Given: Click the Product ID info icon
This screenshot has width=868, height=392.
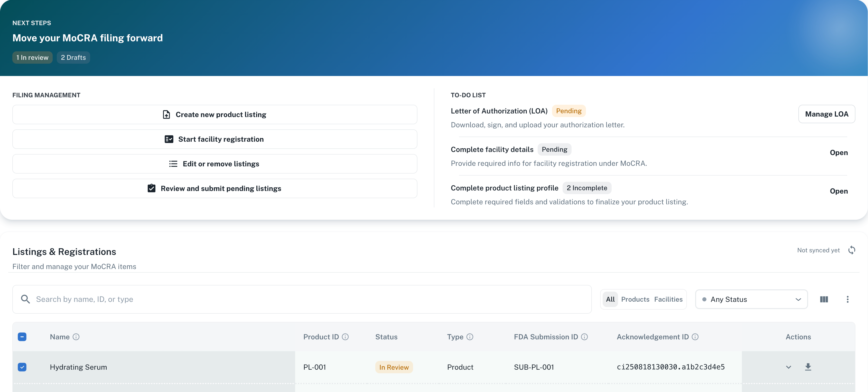Looking at the screenshot, I should click(345, 337).
